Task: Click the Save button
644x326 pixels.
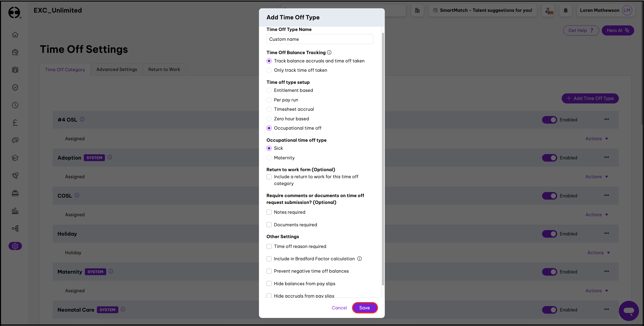Action: click(364, 308)
